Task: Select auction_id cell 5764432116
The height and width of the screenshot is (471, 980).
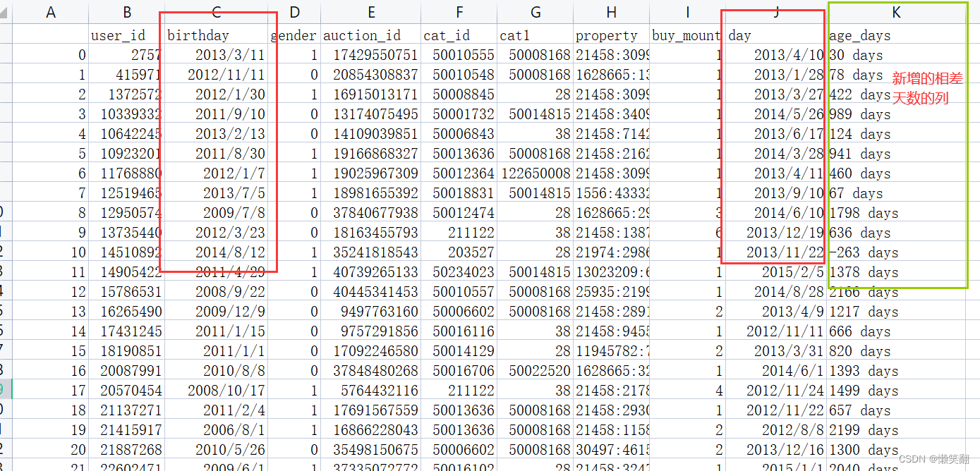Action: click(371, 391)
